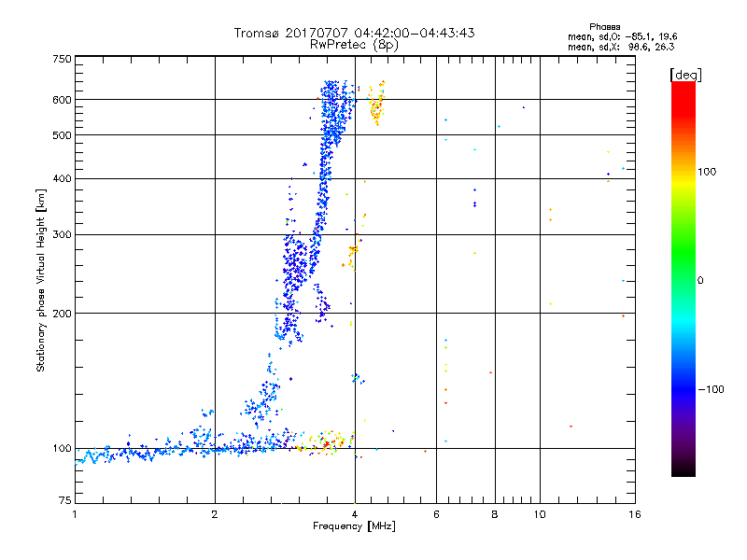Click the colorbar tick label '-100'
747x560 pixels.
711,389
